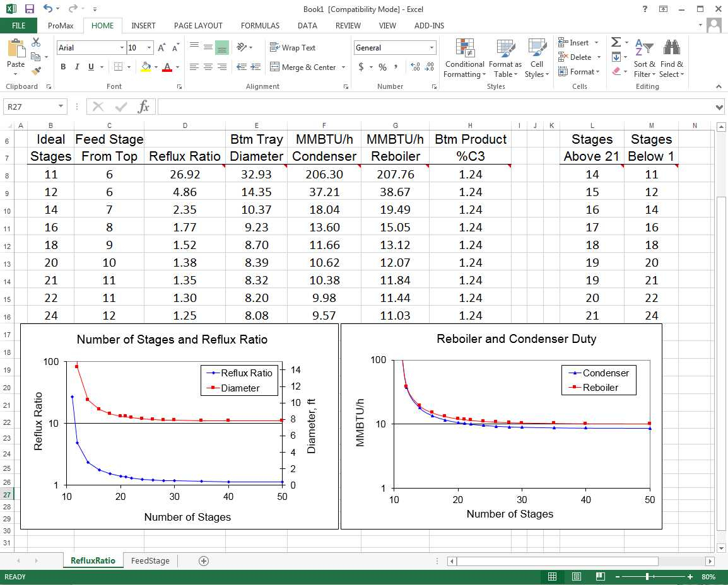Switch to the FeedStage sheet tab
The image size is (728, 585).
coord(150,560)
